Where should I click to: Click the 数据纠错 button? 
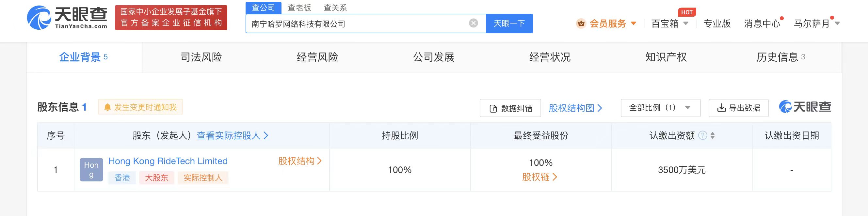(510, 108)
